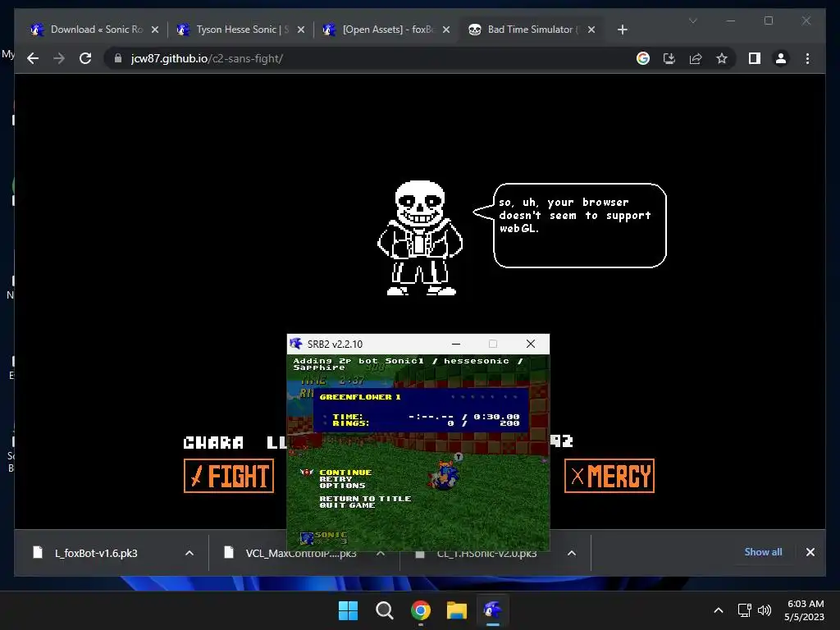This screenshot has height=630, width=840.
Task: Open the network status tray icon
Action: point(744,610)
